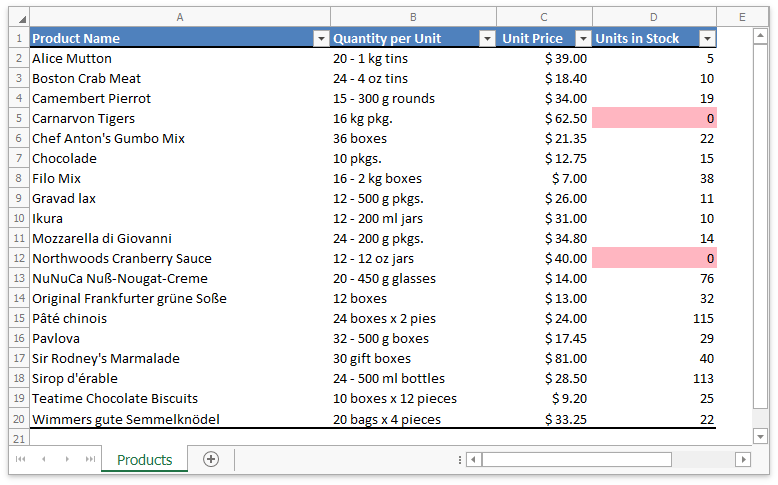Click Wimmers gute Semmelknödel cell

pyautogui.click(x=180, y=419)
